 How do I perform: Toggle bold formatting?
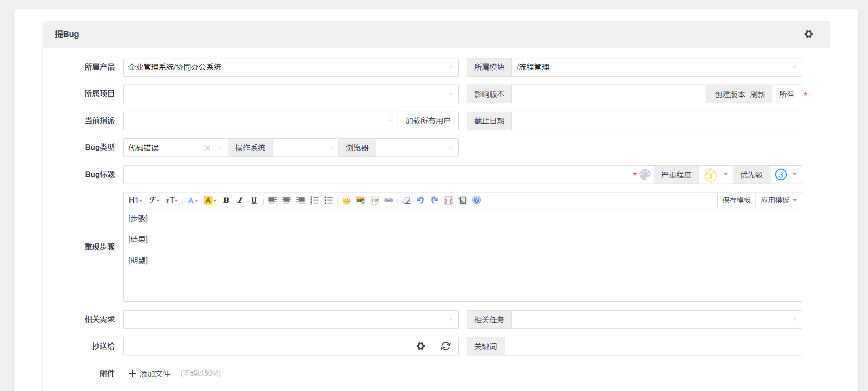(x=226, y=200)
